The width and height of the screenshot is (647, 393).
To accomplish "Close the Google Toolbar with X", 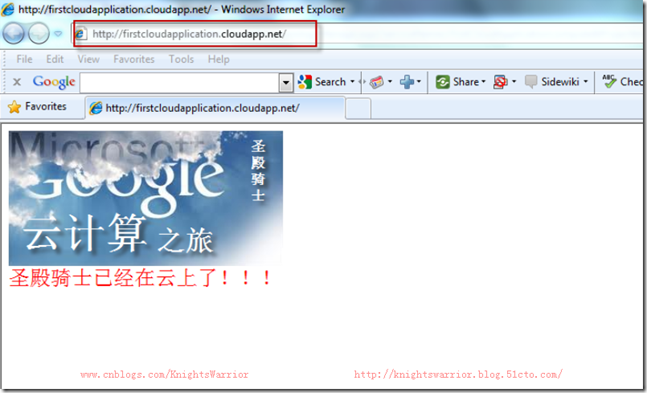I will tap(17, 82).
